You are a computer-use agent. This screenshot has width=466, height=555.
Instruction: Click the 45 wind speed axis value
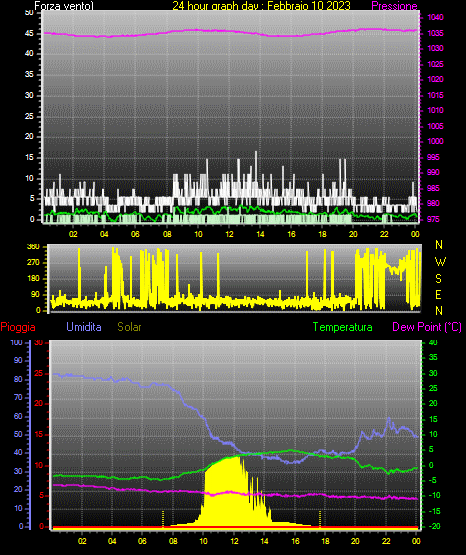point(29,33)
